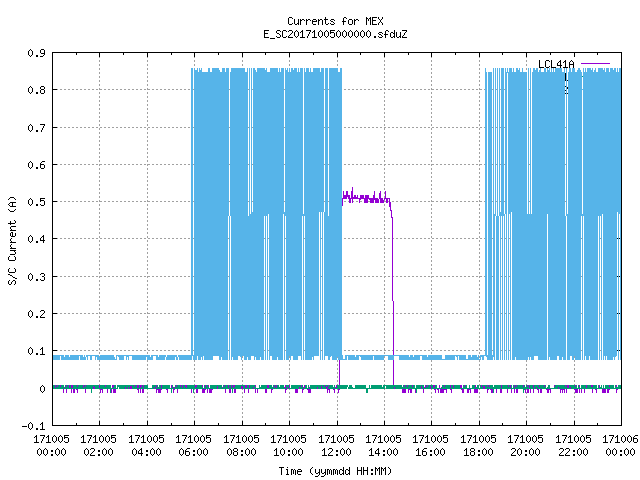Click the y-axis tick value 0.3
The image size is (640, 480).
(x=36, y=277)
